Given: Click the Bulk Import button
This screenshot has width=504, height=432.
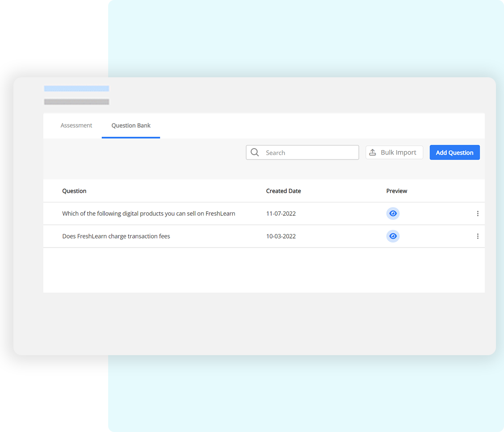Looking at the screenshot, I should [x=394, y=152].
